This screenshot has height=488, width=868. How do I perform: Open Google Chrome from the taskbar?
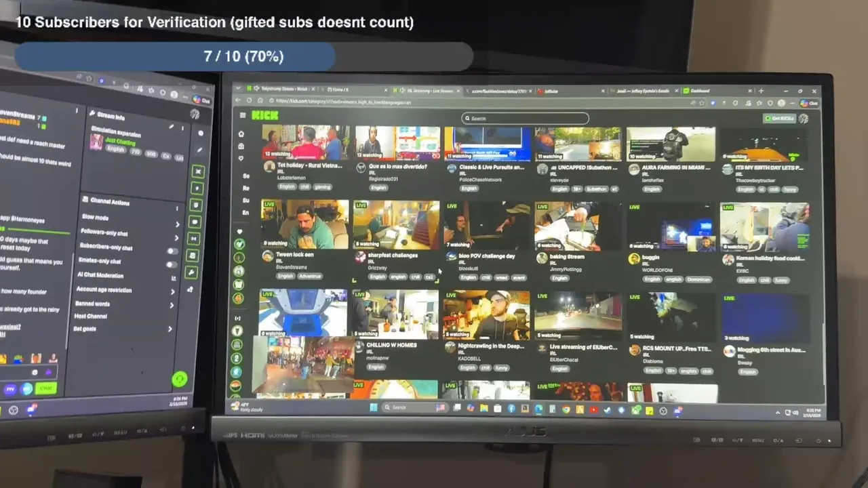coord(566,409)
